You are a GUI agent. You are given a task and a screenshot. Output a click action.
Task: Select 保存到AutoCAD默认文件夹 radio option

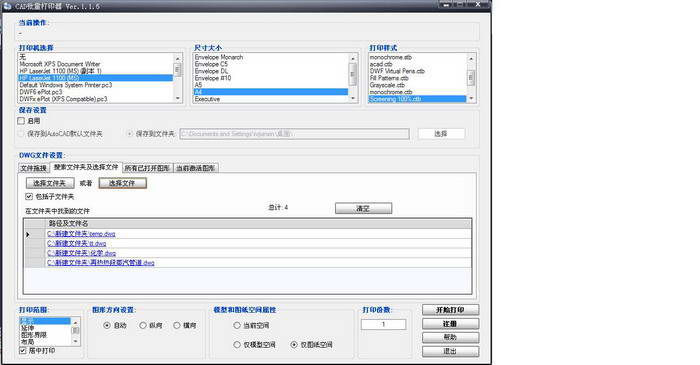coord(21,133)
